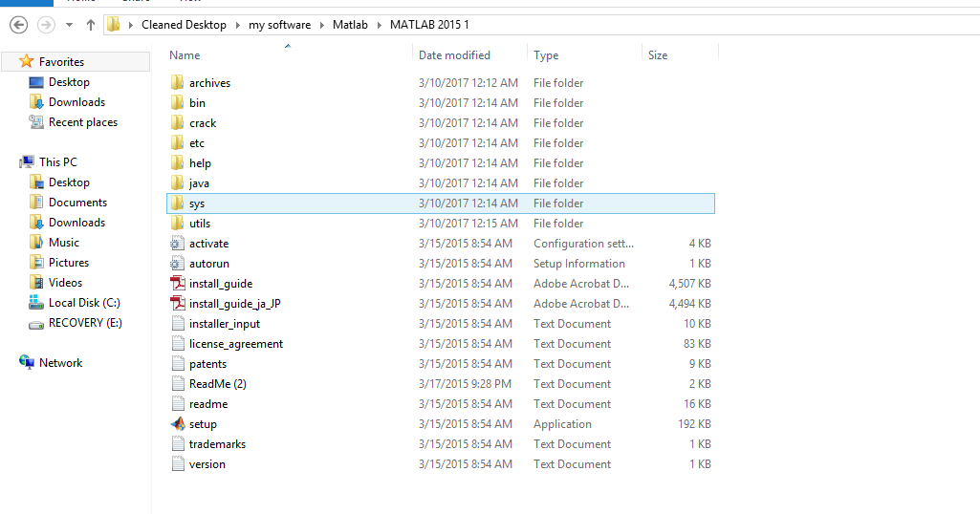The image size is (980, 514).
Task: Select Favorites star icon in sidebar
Action: (26, 61)
